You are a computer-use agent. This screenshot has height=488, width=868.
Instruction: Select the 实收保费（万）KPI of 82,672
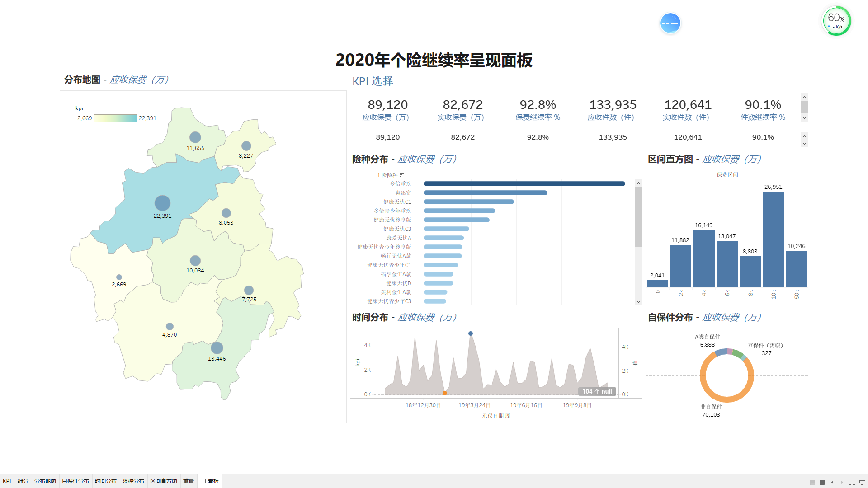pos(462,110)
